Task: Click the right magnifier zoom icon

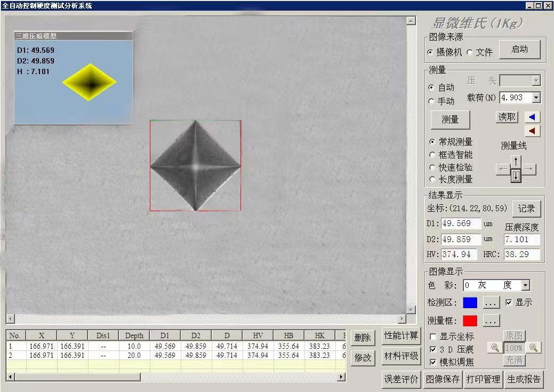Action: tap(533, 348)
